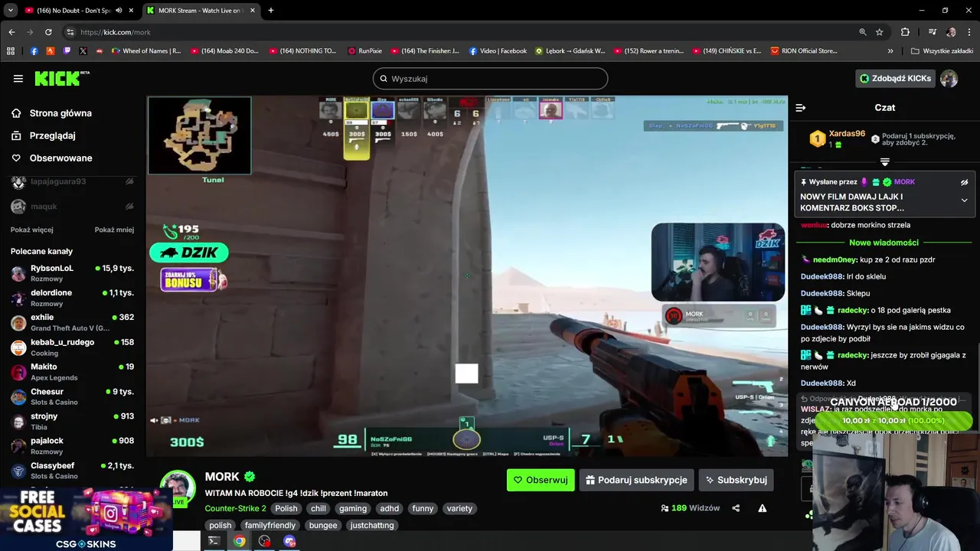Viewport: 980px width, 551px height.
Task: Open the user profile avatar menu
Action: tap(949, 78)
